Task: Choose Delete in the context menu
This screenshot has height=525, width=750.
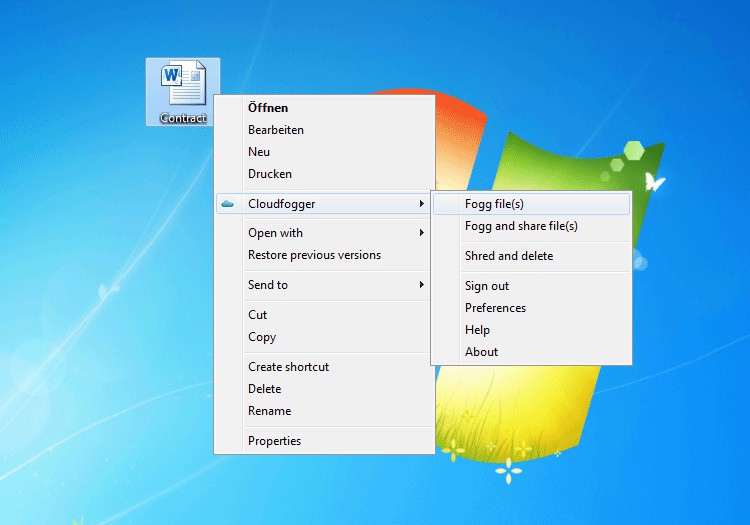Action: click(x=324, y=389)
